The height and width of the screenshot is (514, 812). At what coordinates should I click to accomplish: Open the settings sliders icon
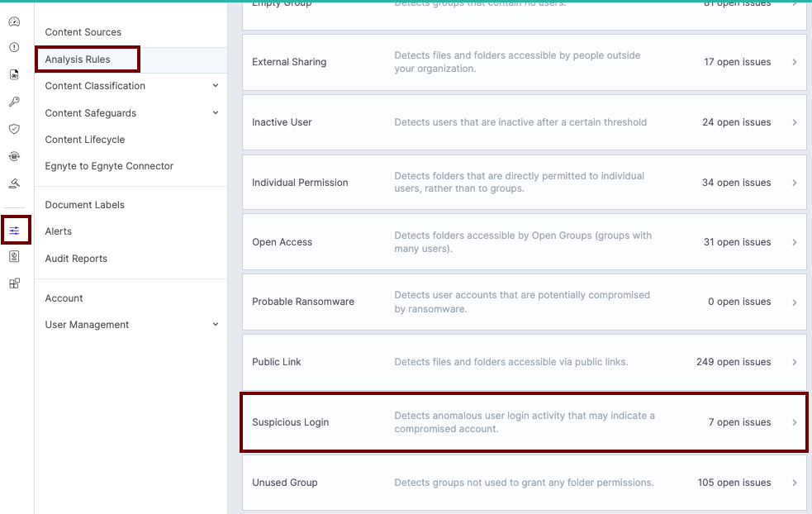point(15,230)
